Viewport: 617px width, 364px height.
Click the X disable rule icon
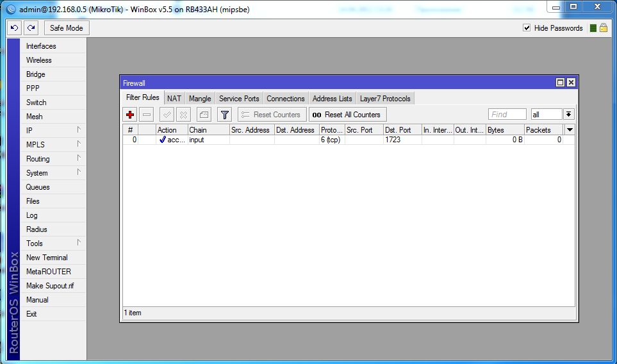pos(183,115)
